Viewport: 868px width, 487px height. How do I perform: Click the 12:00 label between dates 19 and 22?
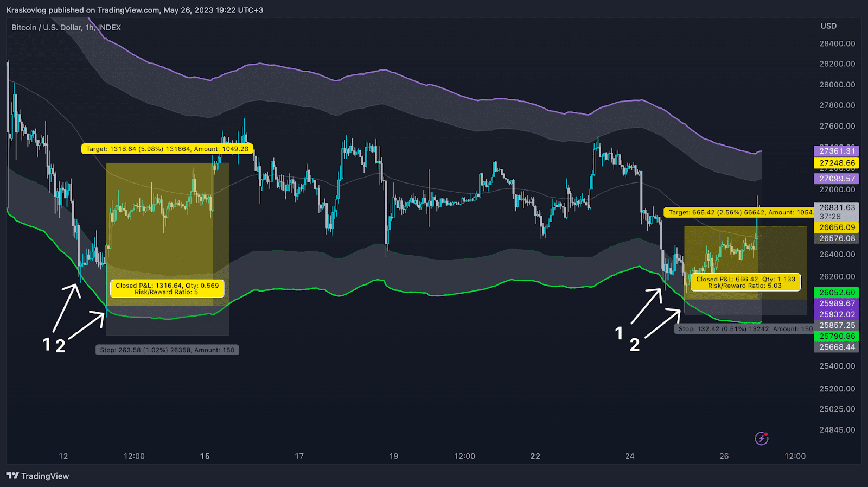pyautogui.click(x=464, y=456)
